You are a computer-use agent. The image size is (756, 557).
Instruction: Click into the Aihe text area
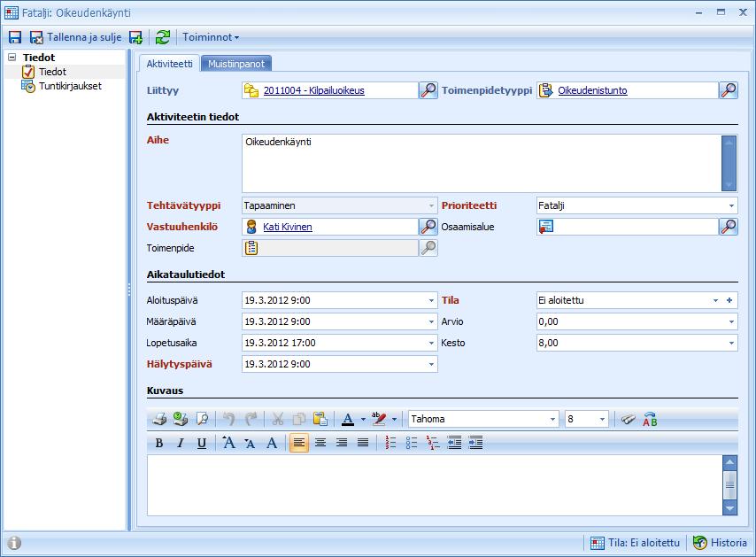tap(482, 164)
